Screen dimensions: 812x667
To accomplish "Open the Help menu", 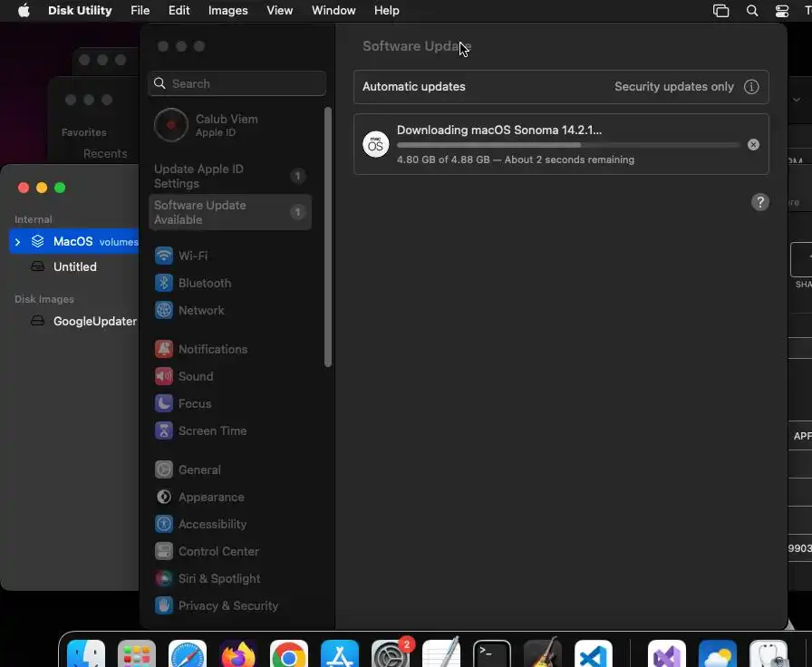I will (x=386, y=10).
